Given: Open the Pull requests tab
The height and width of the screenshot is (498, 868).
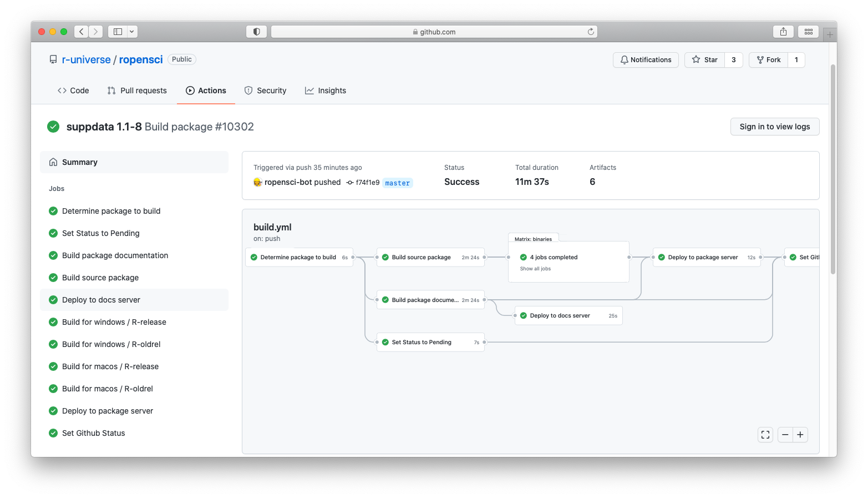Looking at the screenshot, I should click(x=137, y=90).
